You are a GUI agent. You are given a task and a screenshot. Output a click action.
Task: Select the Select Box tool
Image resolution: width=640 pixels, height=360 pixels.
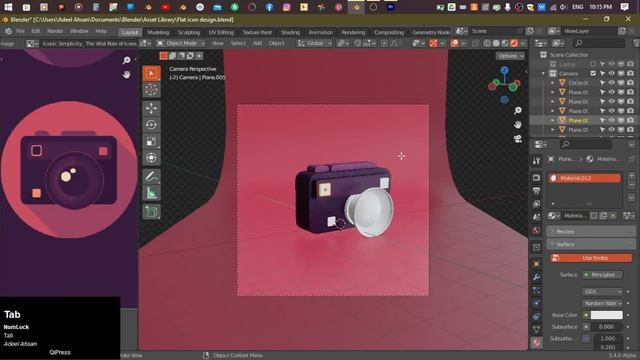coord(151,73)
